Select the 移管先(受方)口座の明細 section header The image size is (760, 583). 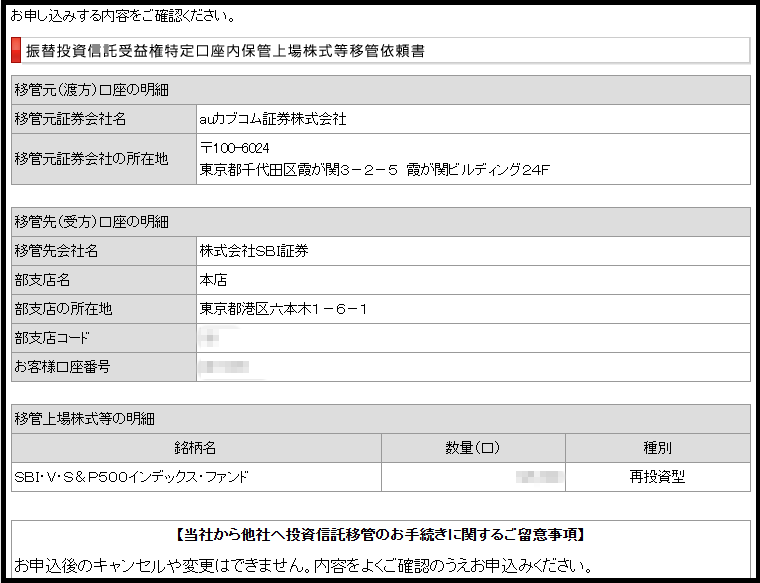coord(381,222)
